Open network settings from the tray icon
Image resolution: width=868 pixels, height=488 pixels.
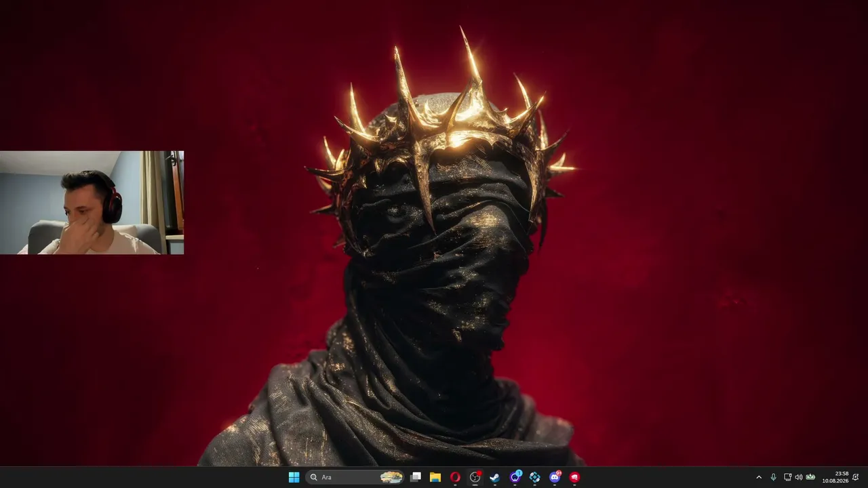tap(787, 477)
